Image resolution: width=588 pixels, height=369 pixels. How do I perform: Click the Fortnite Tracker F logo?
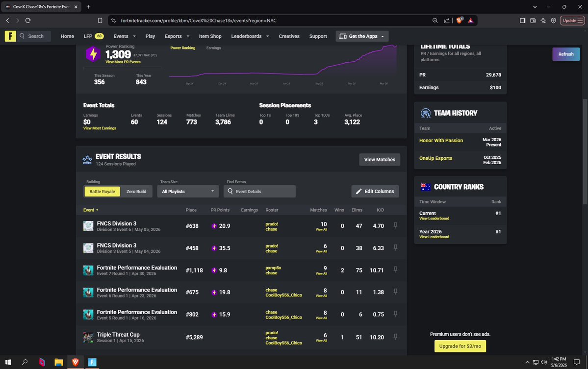(x=10, y=36)
